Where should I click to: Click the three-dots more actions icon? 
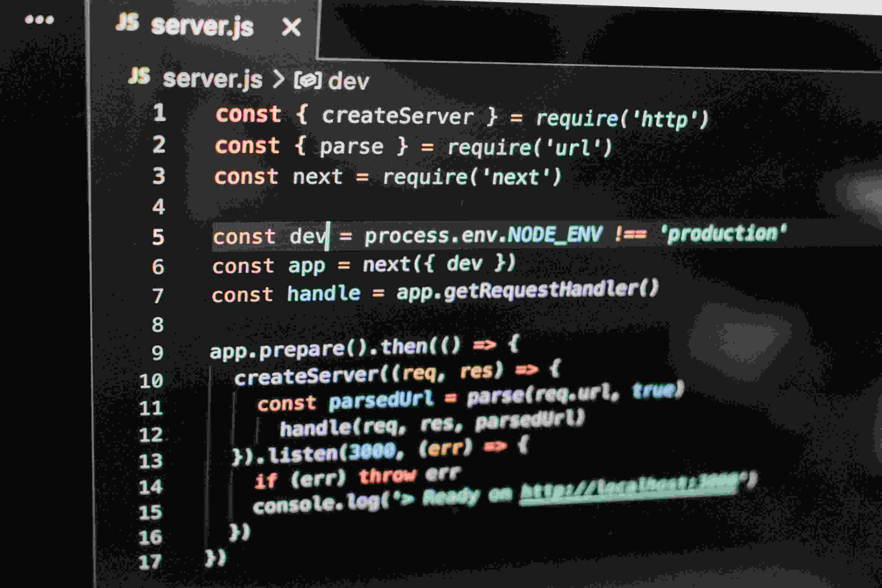coord(39,20)
